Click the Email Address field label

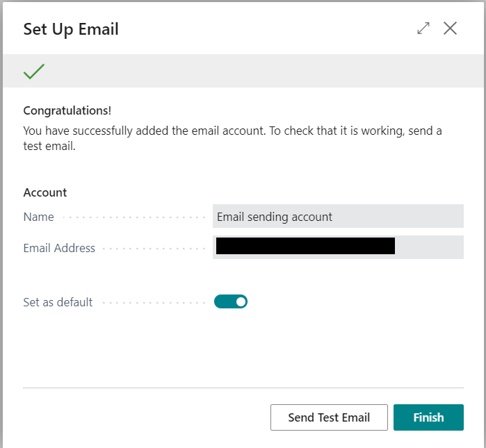(x=59, y=248)
